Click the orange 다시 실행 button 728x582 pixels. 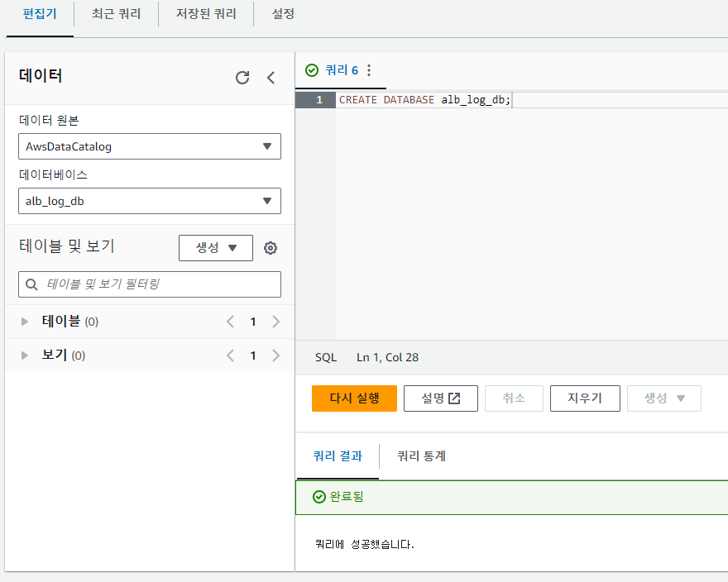354,398
